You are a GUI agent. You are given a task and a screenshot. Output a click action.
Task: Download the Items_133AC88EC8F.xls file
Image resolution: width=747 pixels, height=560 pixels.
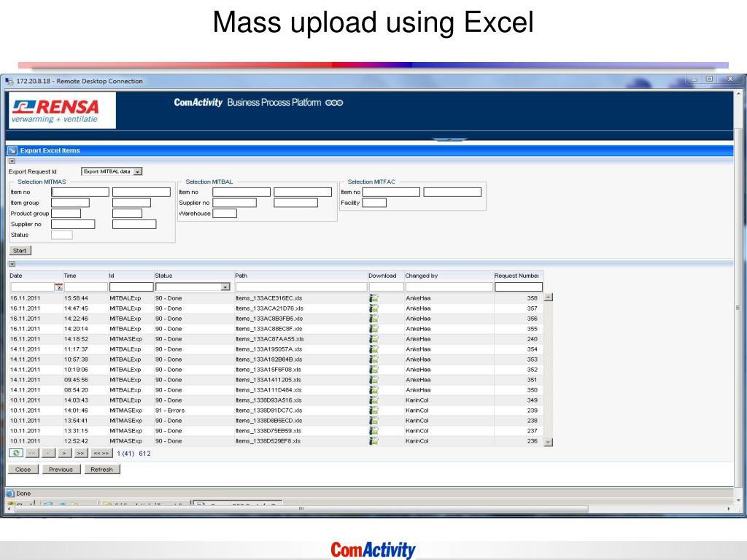coord(374,329)
